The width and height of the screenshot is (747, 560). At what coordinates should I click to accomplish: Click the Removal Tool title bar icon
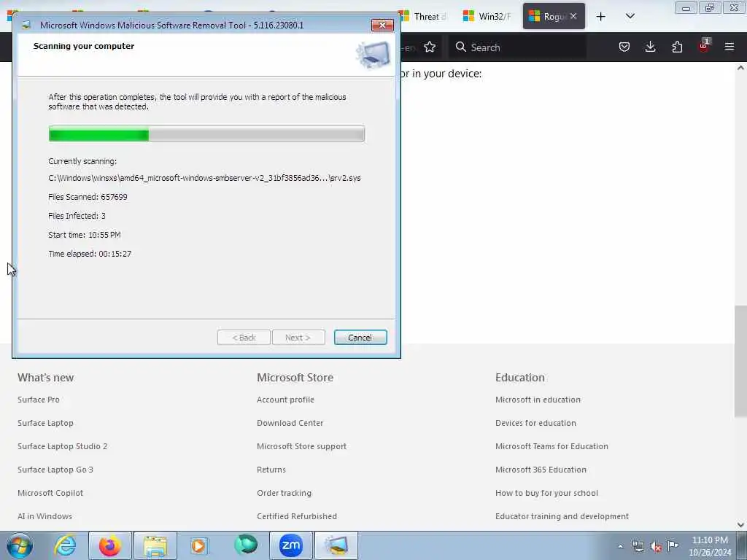[x=26, y=26]
